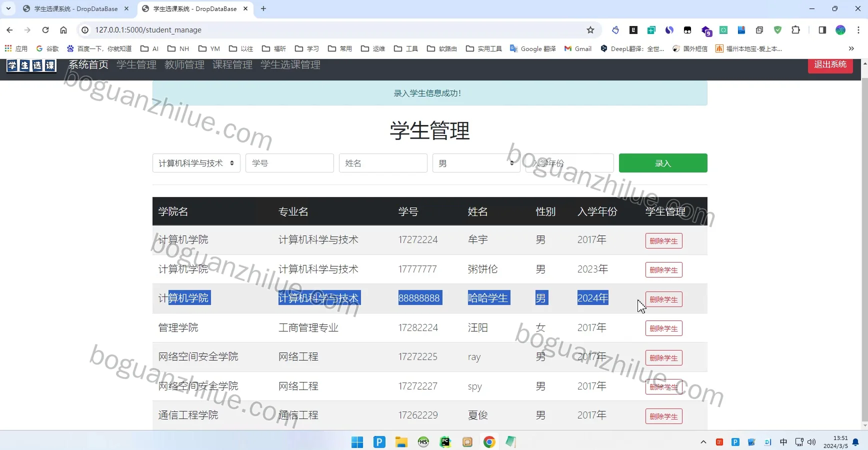Delete student 牟宇 with 删除学生
Viewport: 868px width, 450px height.
click(664, 241)
